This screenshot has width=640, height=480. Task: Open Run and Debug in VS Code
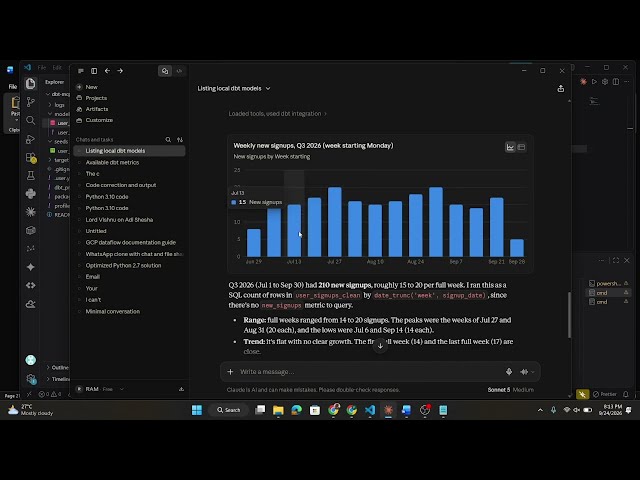pyautogui.click(x=31, y=139)
